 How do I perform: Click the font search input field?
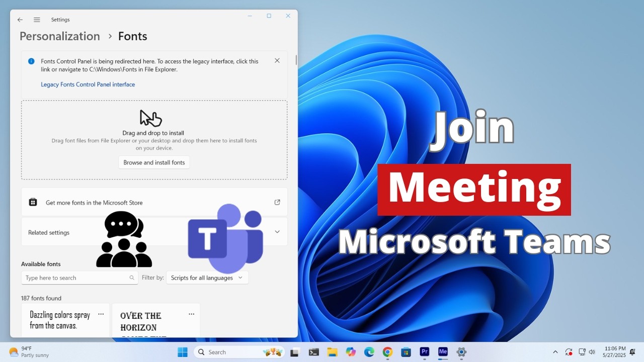point(79,278)
